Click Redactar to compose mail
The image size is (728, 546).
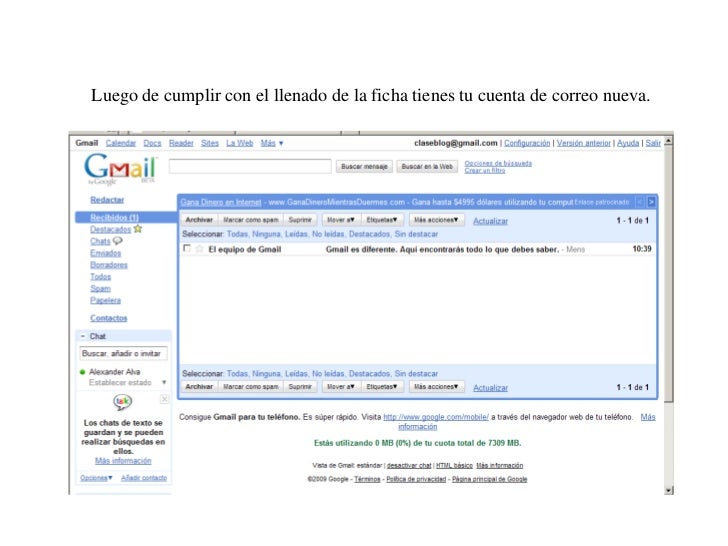[x=107, y=200]
